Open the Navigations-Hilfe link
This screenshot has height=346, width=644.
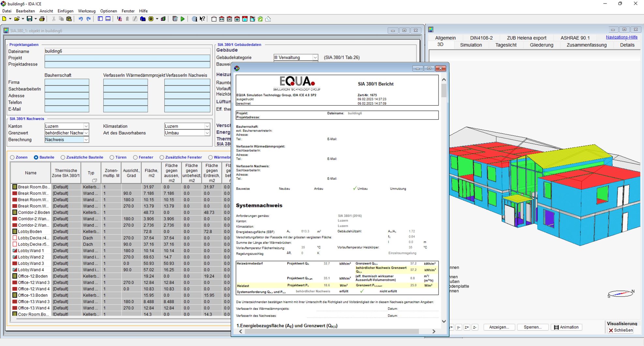[621, 37]
